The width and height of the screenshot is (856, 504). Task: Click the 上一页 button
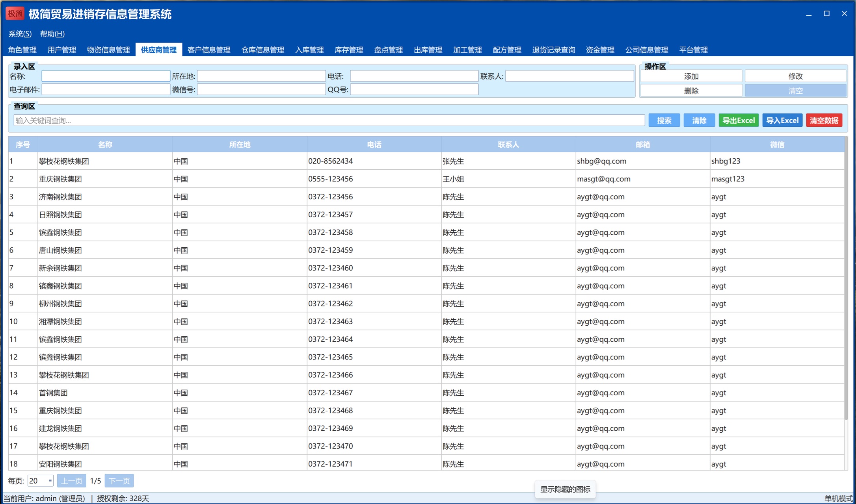[x=72, y=481]
